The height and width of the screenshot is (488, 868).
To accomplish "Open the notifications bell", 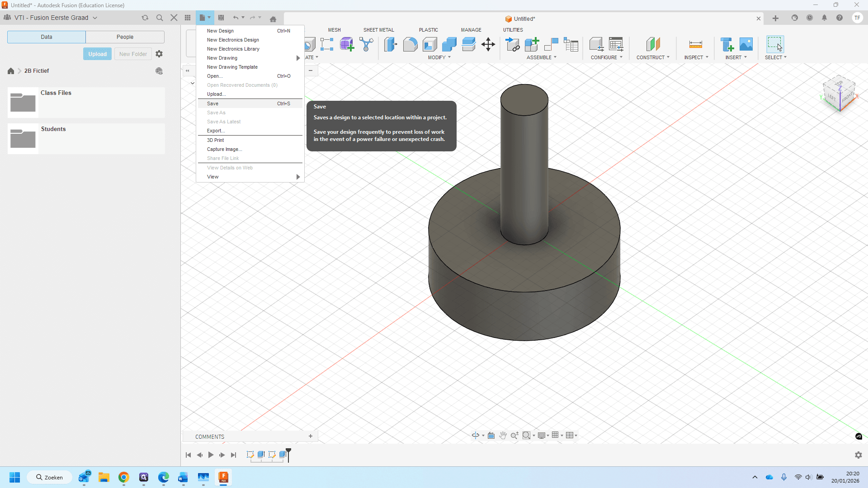I will click(824, 18).
